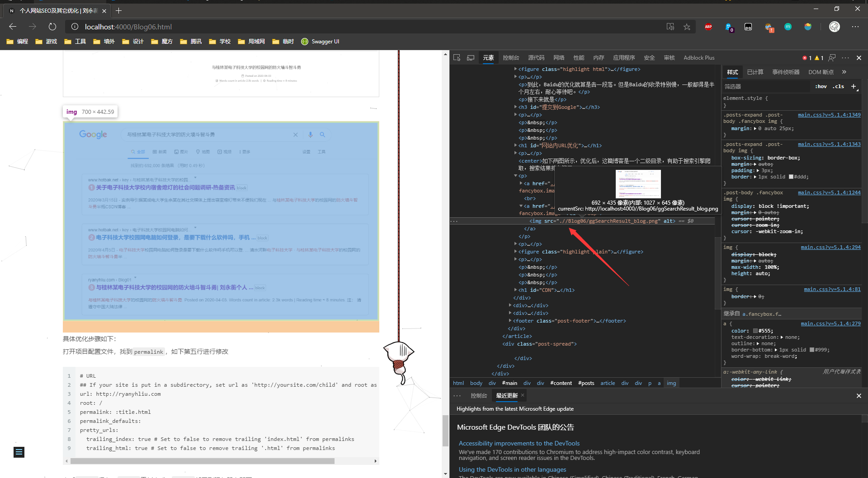Add a new style rule with plus icon
868x478 pixels.
tap(854, 86)
